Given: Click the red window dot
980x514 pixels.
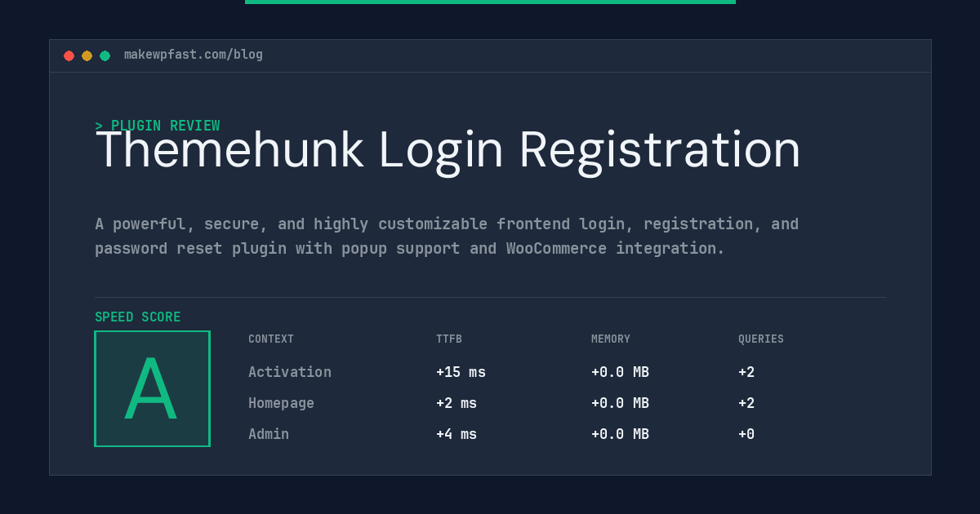Looking at the screenshot, I should [x=69, y=55].
